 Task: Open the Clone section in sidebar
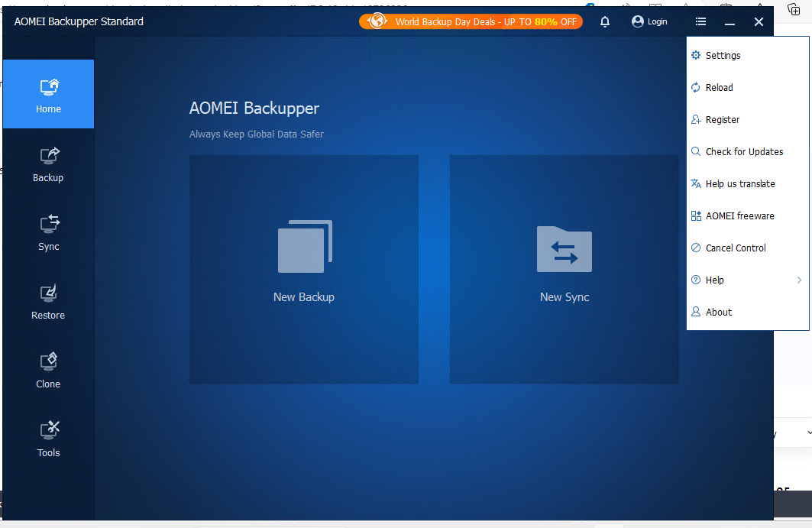pos(48,370)
